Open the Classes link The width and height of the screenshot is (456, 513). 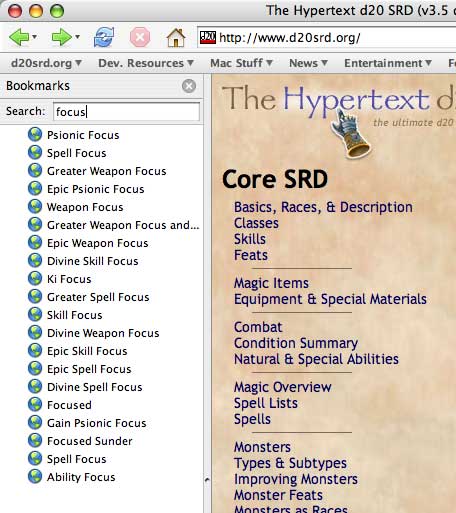[x=256, y=223]
